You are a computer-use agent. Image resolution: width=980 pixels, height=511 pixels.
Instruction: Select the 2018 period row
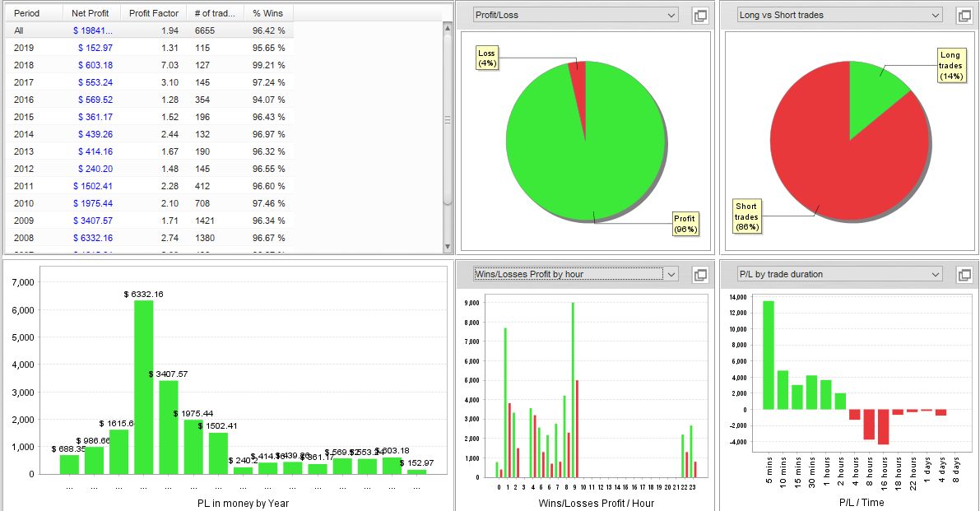coord(150,65)
